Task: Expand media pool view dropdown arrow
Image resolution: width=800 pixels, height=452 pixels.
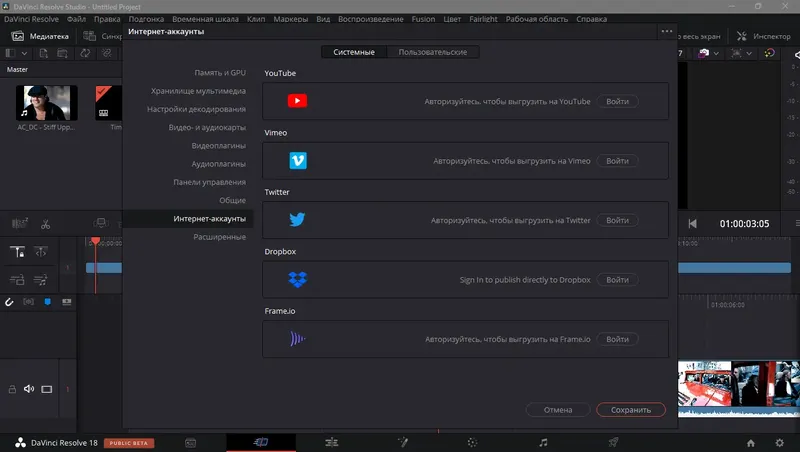Action: click(24, 53)
